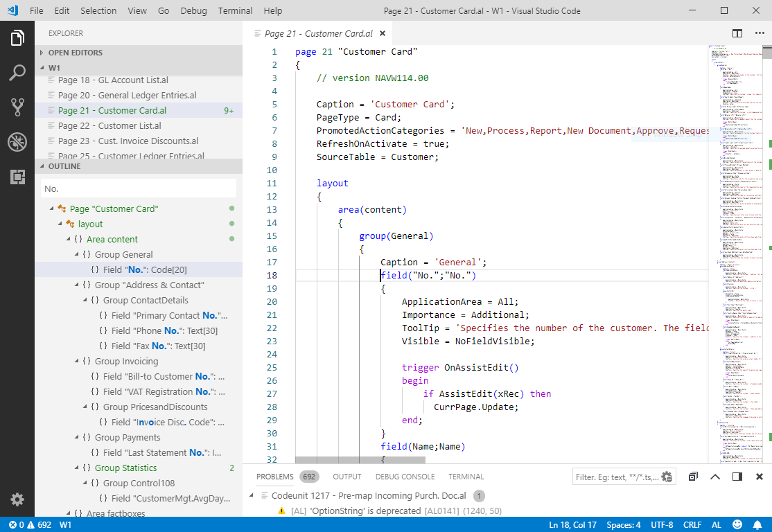Open the editor More Actions ellipsis
The image size is (772, 532).
tap(760, 33)
